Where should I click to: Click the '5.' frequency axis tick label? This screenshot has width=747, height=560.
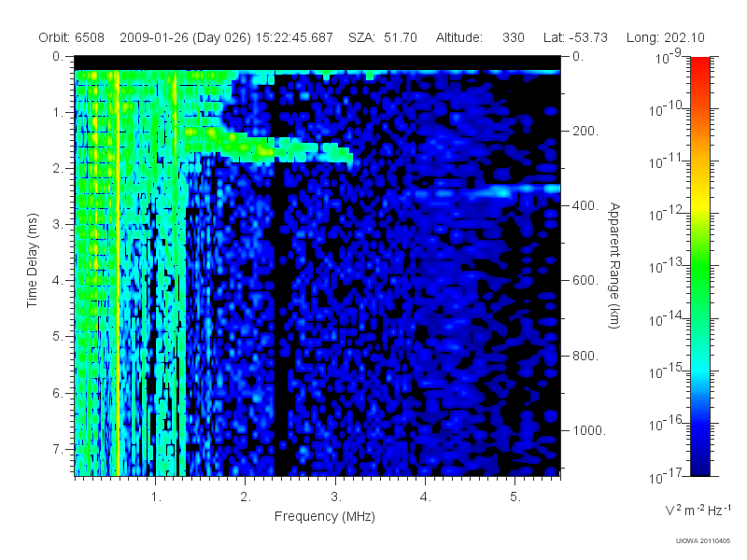coord(515,497)
